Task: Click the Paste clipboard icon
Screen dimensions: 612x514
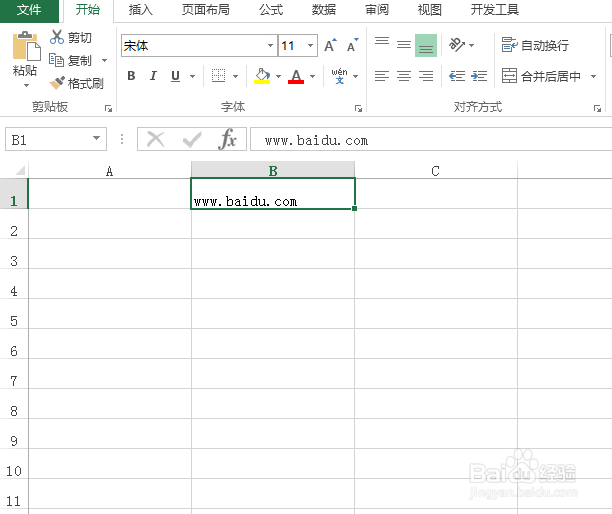Action: (26, 46)
